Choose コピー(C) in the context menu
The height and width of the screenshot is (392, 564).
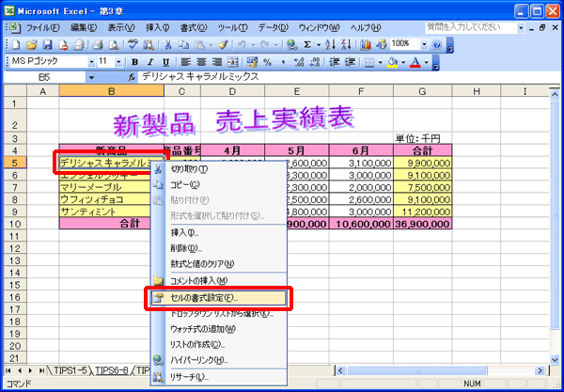click(219, 184)
